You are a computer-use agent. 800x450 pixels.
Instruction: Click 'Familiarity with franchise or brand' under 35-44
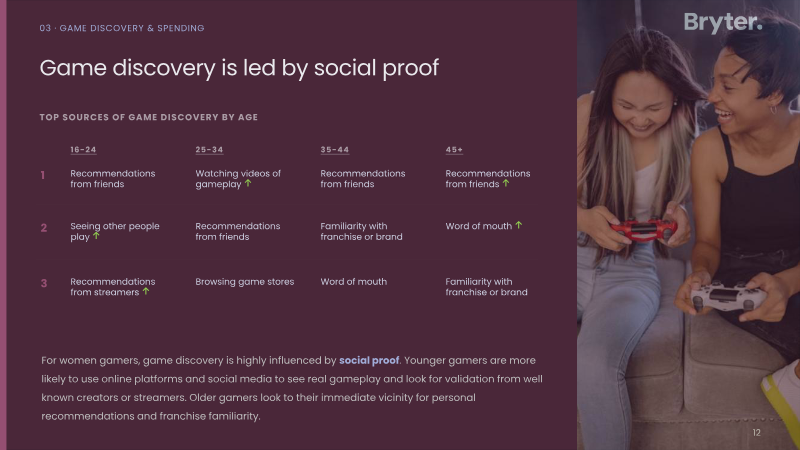pyautogui.click(x=361, y=231)
